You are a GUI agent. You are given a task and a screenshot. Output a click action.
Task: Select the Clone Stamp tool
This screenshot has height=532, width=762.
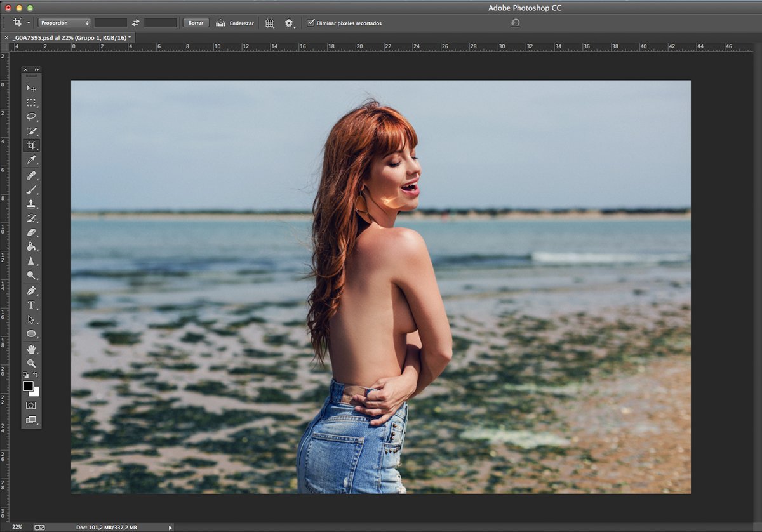[x=31, y=204]
